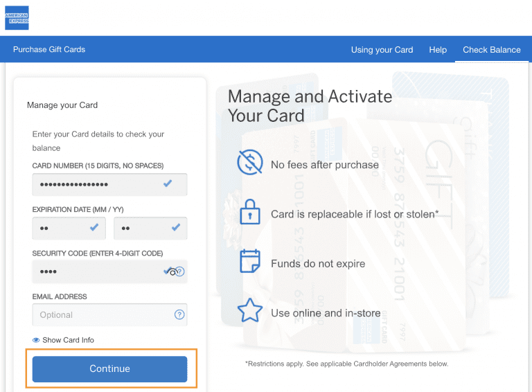Image resolution: width=532 pixels, height=392 pixels.
Task: Click the email address help question mark
Action: pos(179,314)
